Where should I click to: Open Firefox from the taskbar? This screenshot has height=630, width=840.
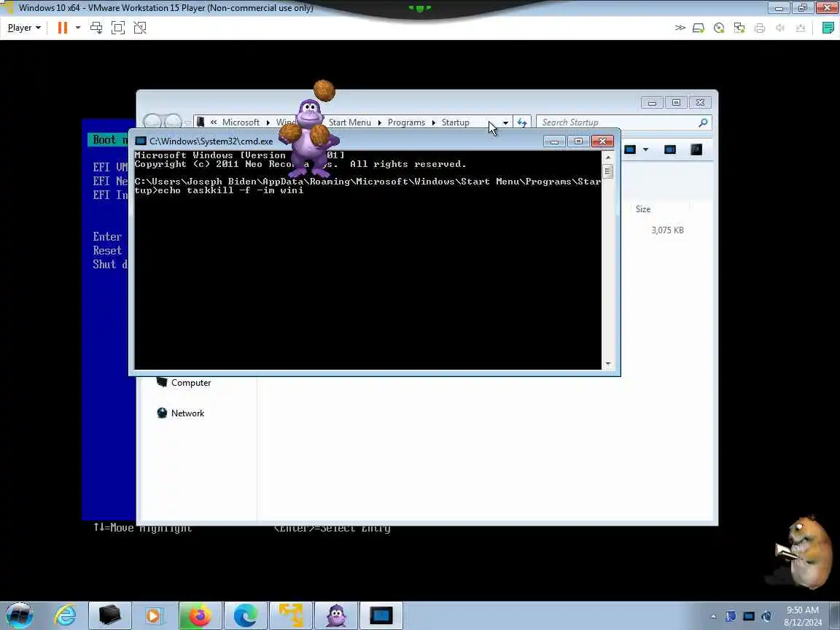[x=200, y=615]
